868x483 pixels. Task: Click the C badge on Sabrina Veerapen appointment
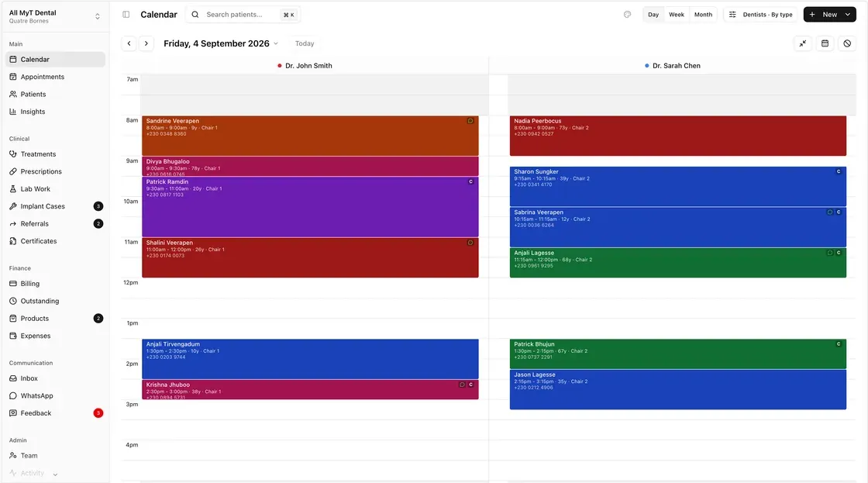click(x=839, y=212)
